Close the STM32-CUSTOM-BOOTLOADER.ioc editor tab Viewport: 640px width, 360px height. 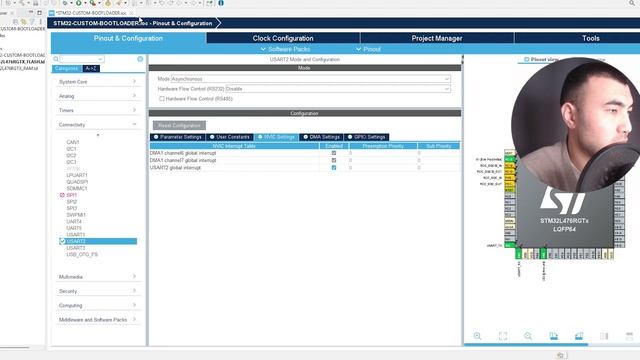click(x=131, y=13)
